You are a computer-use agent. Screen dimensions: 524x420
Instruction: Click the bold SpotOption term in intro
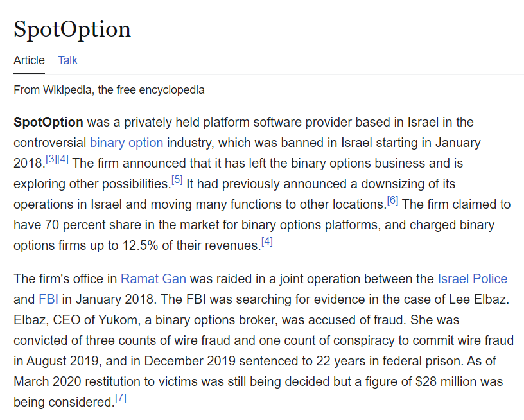coord(48,122)
